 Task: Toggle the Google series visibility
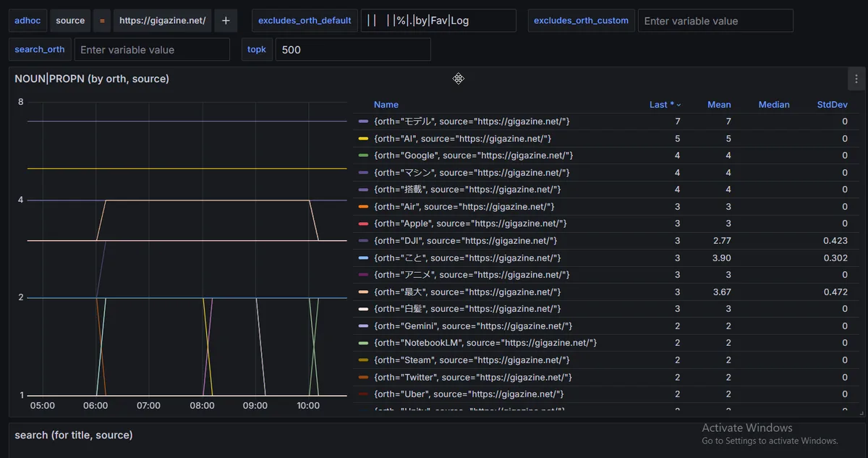click(473, 156)
